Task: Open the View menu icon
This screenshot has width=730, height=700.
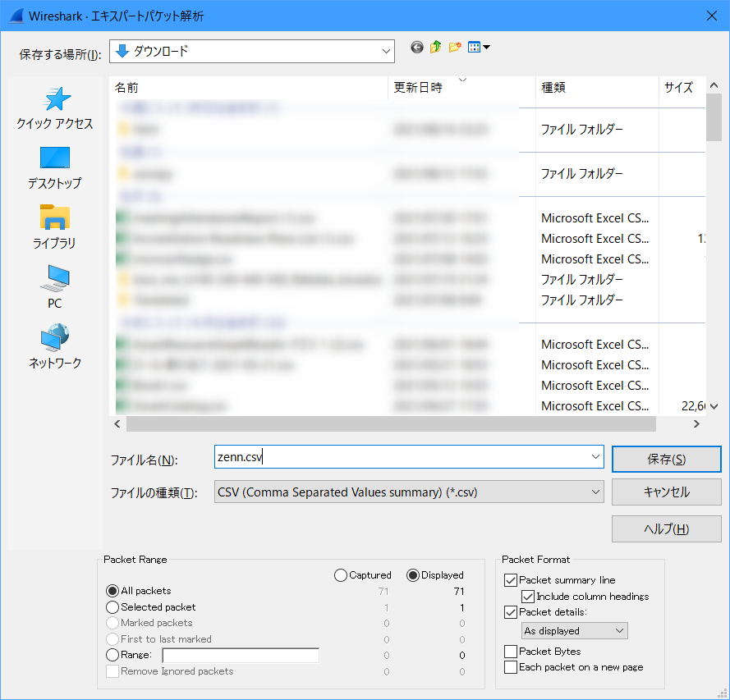Action: (x=479, y=47)
